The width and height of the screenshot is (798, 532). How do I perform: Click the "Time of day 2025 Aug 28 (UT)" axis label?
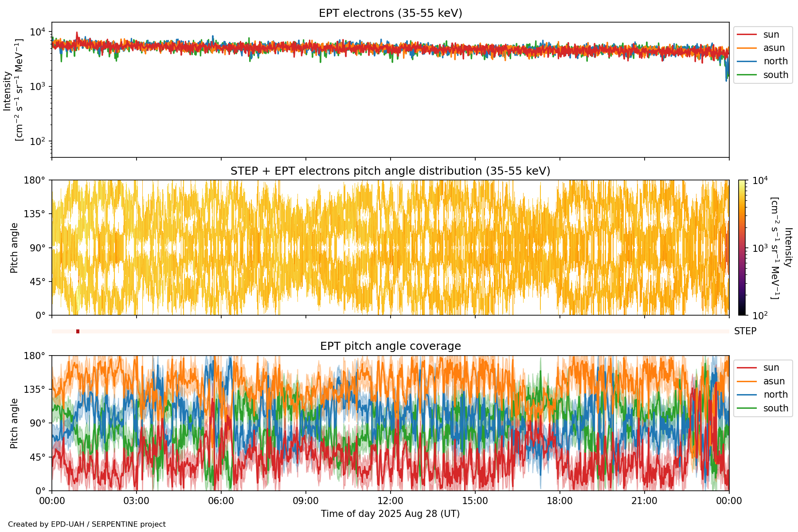(x=390, y=514)
